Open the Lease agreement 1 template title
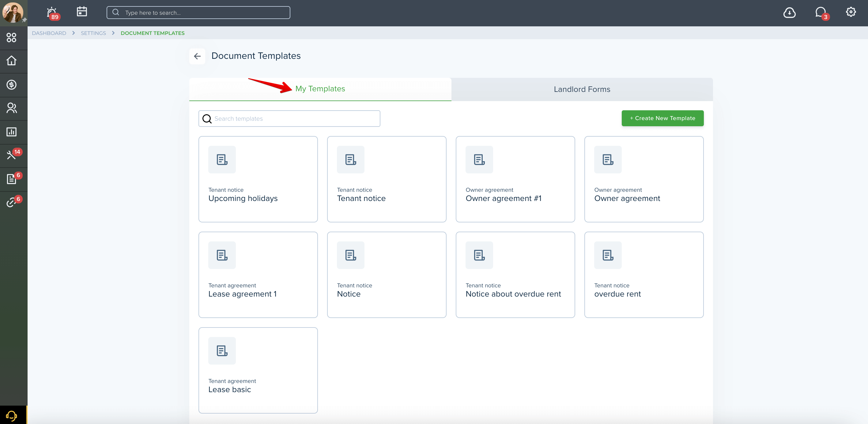 pos(242,294)
